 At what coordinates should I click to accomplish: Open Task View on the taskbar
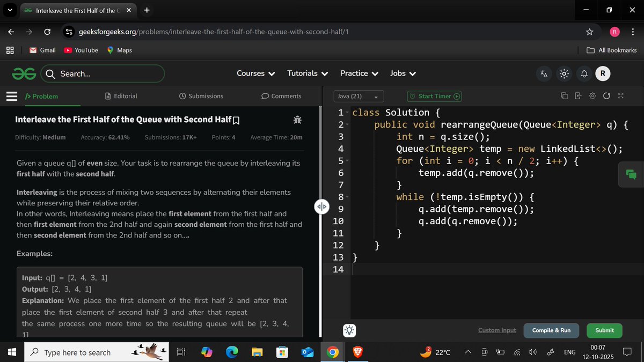tap(181, 352)
